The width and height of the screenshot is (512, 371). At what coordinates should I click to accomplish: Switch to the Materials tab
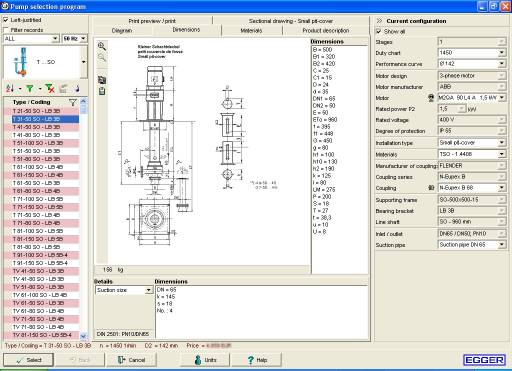click(251, 30)
